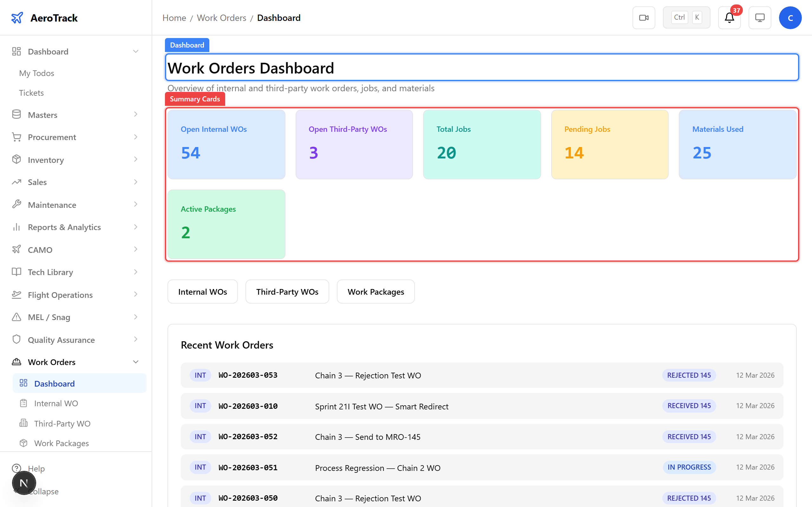The width and height of the screenshot is (812, 507).
Task: Switch to the Third-Party WOs tab
Action: 287,292
